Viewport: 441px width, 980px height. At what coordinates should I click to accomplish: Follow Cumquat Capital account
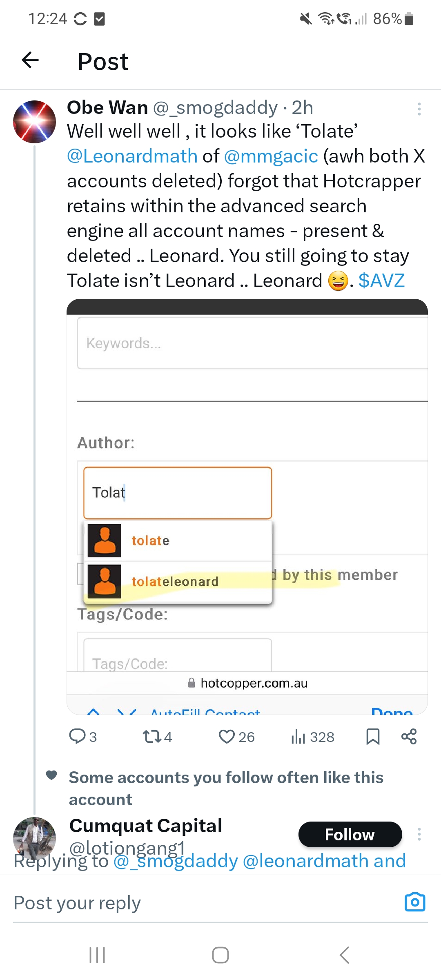[350, 834]
